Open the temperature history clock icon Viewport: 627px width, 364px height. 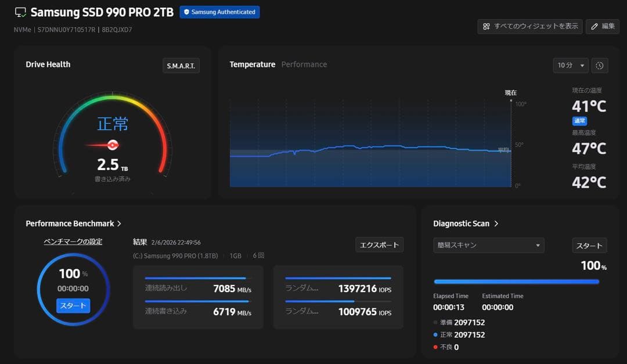coord(600,66)
